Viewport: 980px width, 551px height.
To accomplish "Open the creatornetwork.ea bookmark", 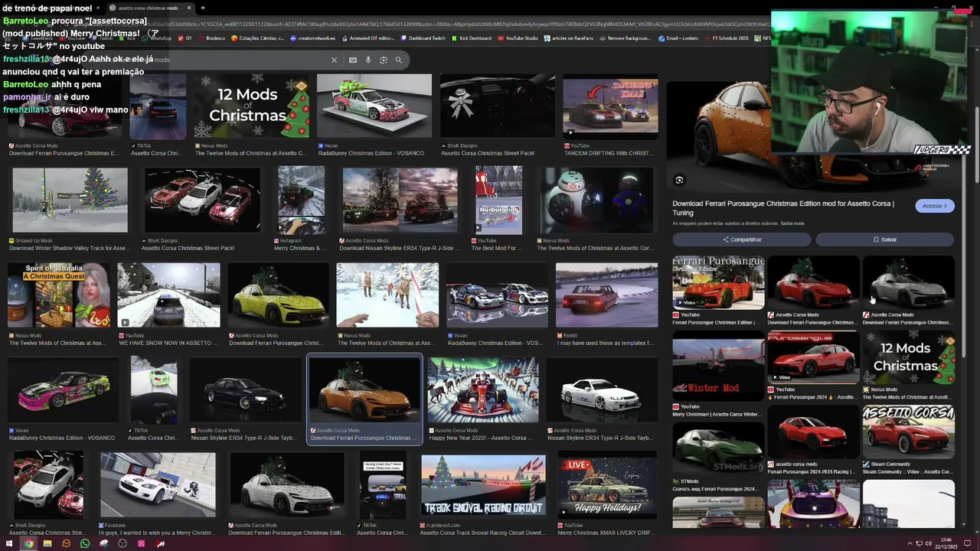I will (313, 38).
